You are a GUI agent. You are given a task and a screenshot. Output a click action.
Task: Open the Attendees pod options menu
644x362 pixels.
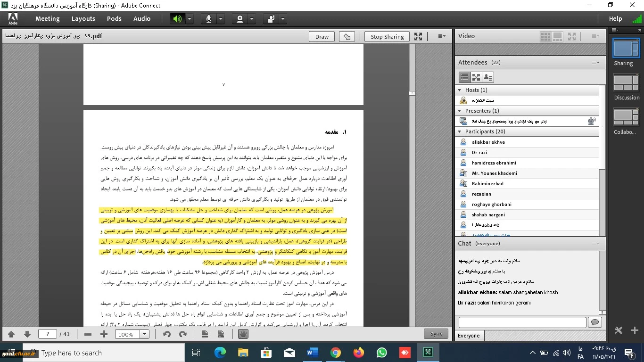click(x=596, y=62)
